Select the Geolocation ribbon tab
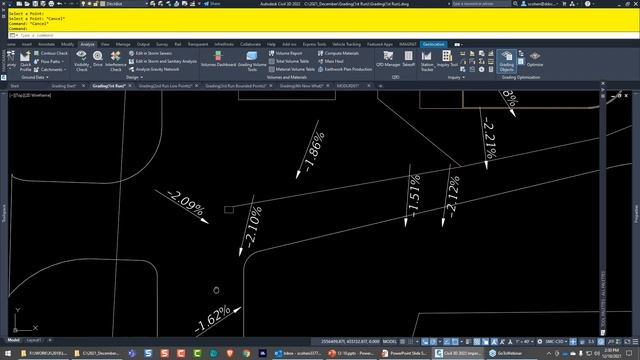The width and height of the screenshot is (640, 360). (433, 44)
